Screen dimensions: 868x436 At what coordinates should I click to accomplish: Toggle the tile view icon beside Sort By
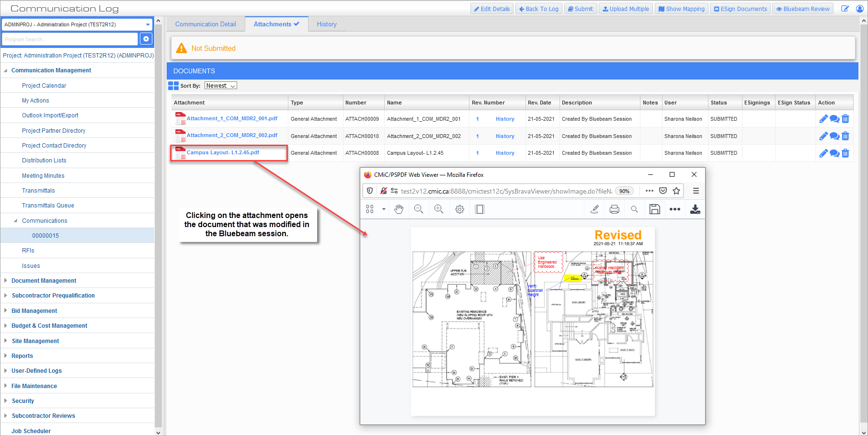[173, 86]
